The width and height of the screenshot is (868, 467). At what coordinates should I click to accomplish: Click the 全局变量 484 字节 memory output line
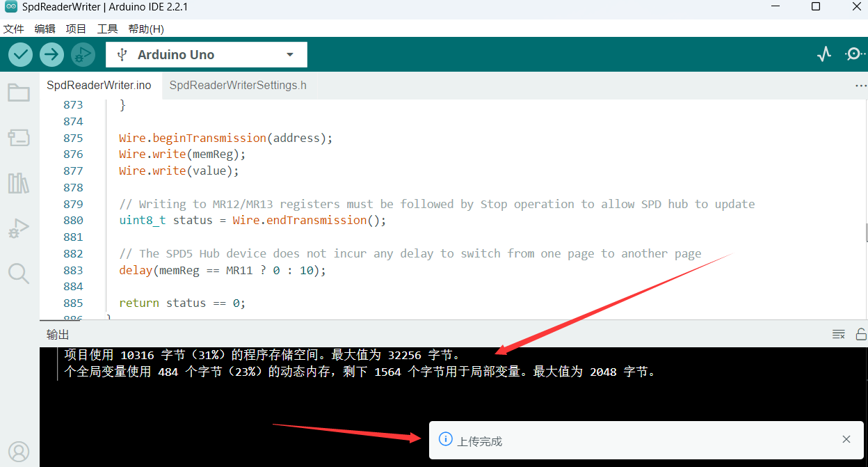[360, 372]
